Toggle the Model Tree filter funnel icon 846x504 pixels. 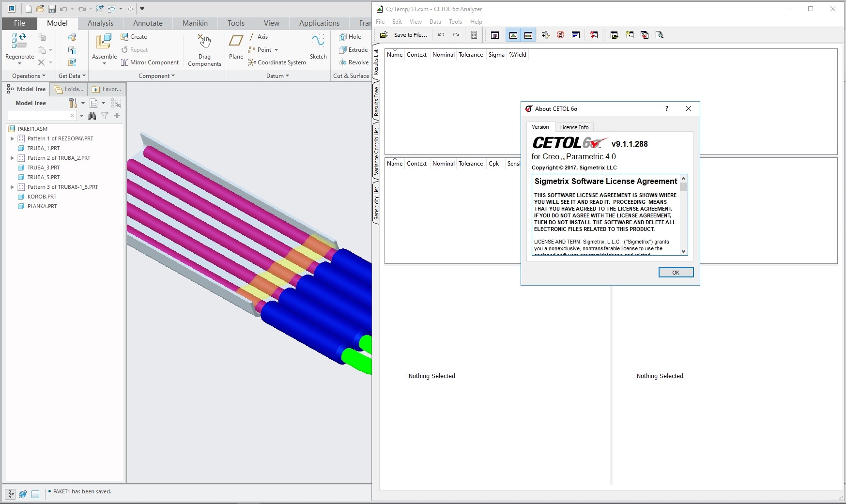pos(105,116)
